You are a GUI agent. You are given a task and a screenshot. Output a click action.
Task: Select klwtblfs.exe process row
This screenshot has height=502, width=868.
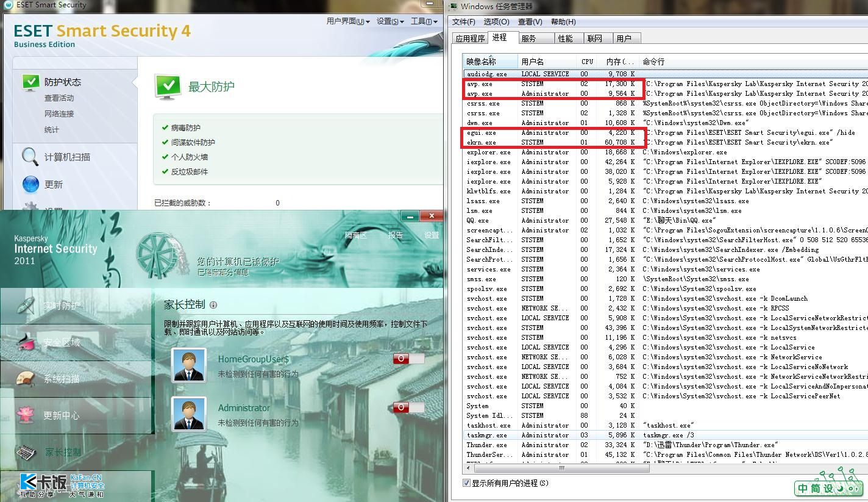coord(664,191)
